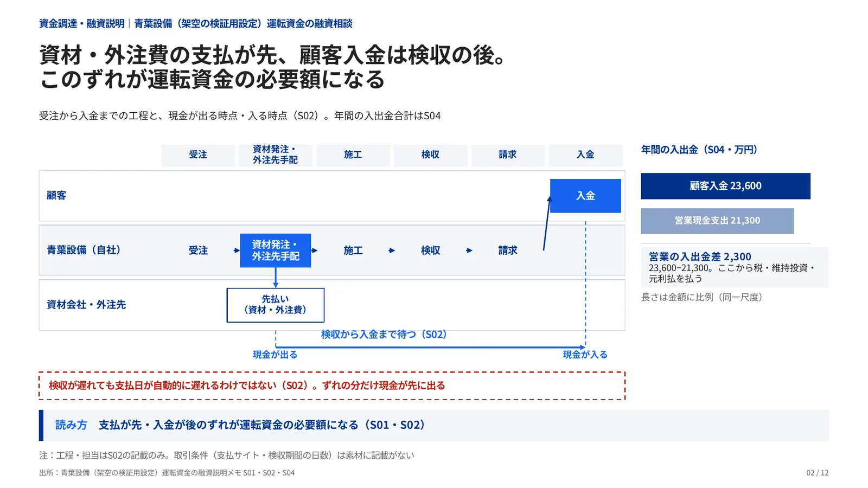The height and width of the screenshot is (488, 868).
Task: Select the 施工 column header cell
Action: (353, 155)
